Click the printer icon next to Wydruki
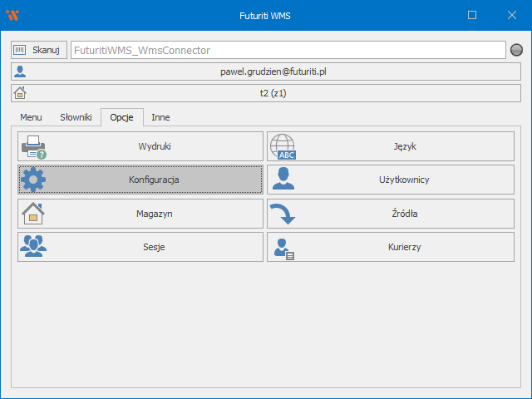The image size is (532, 399). [33, 147]
